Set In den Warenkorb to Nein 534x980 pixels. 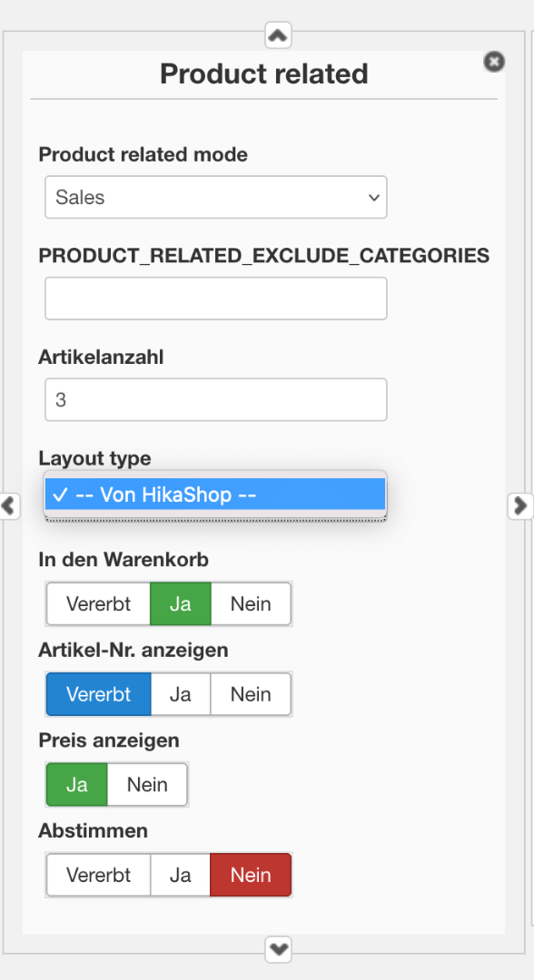pos(251,603)
